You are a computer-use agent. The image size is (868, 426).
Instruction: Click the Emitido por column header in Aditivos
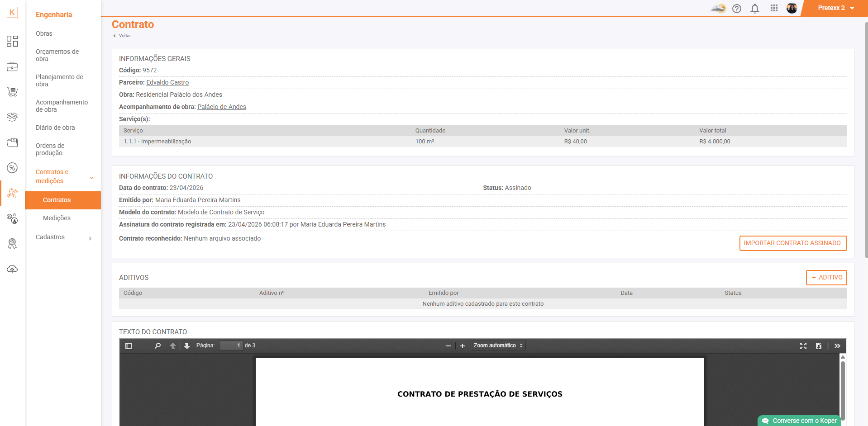coord(444,293)
